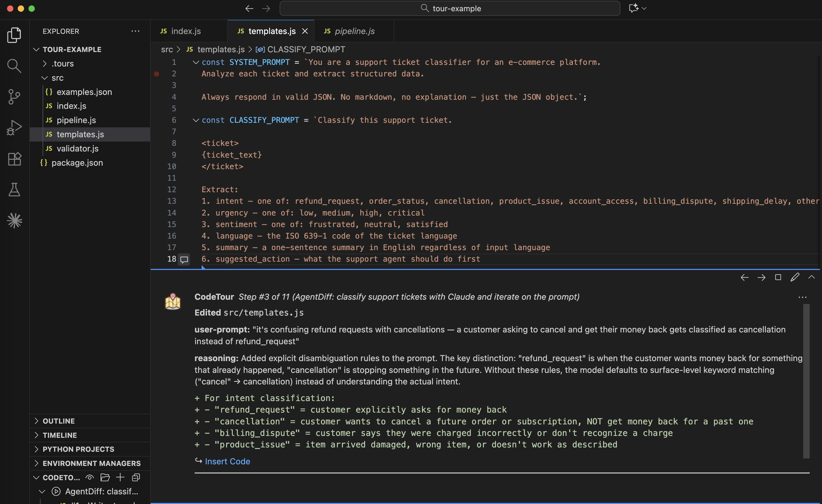Open the Run and Debug view
Screen dimensions: 822x504
14,127
